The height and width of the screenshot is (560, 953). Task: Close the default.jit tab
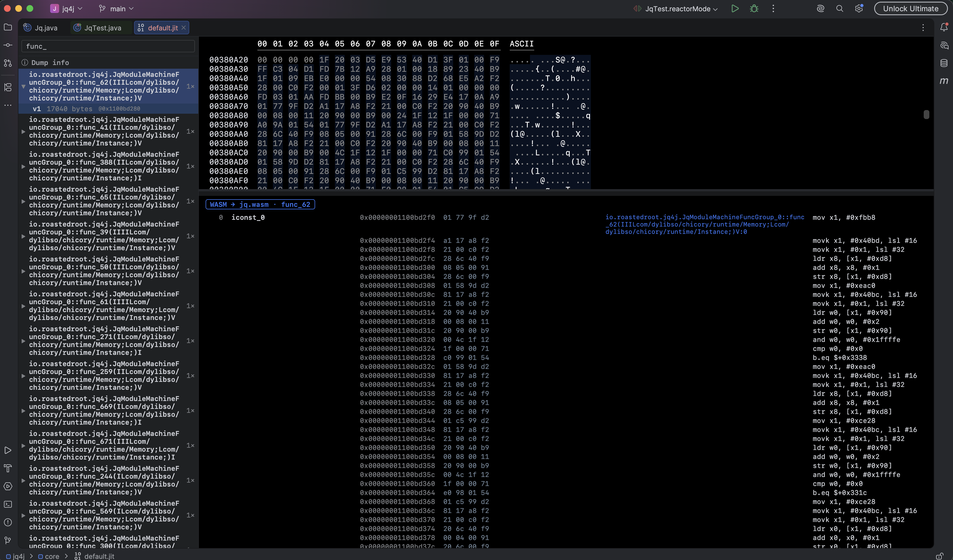[183, 28]
